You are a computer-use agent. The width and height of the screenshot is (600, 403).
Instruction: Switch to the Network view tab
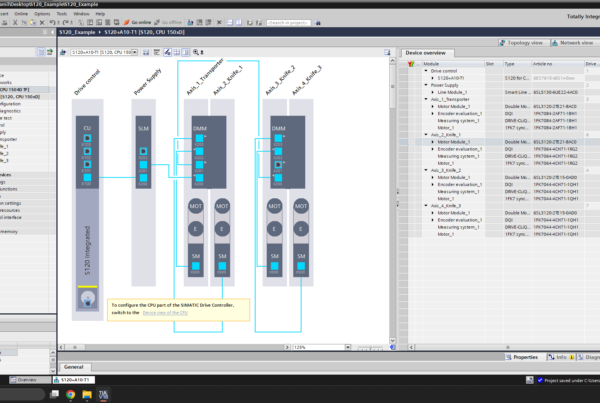575,43
